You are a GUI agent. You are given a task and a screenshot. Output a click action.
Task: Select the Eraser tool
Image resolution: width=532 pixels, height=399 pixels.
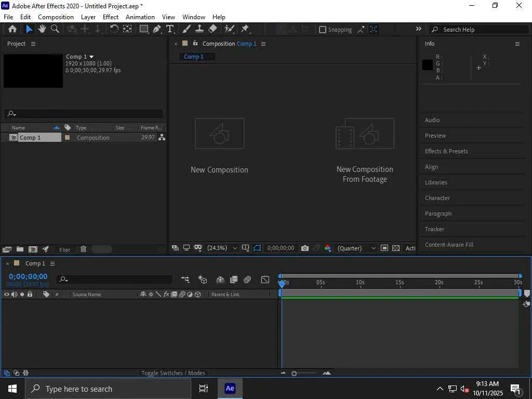(x=212, y=29)
